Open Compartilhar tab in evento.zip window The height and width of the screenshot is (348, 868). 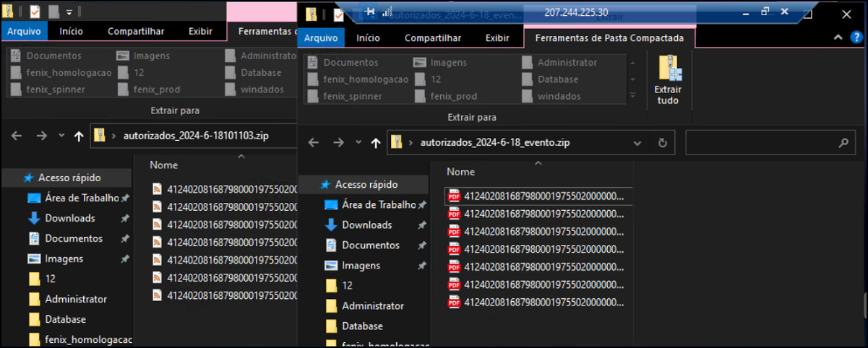tap(433, 38)
